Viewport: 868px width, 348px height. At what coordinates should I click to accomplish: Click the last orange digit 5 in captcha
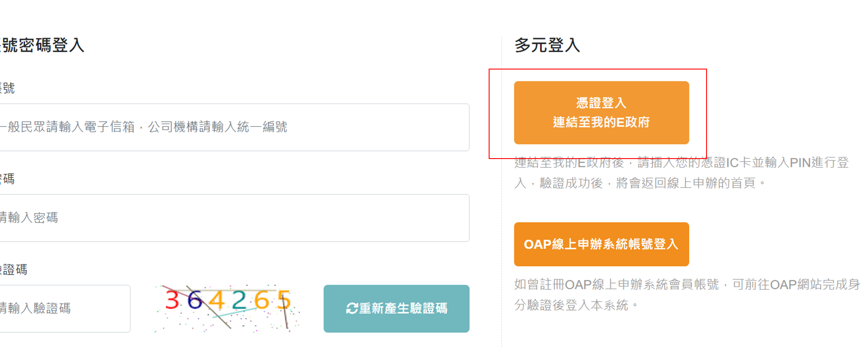pyautogui.click(x=284, y=300)
